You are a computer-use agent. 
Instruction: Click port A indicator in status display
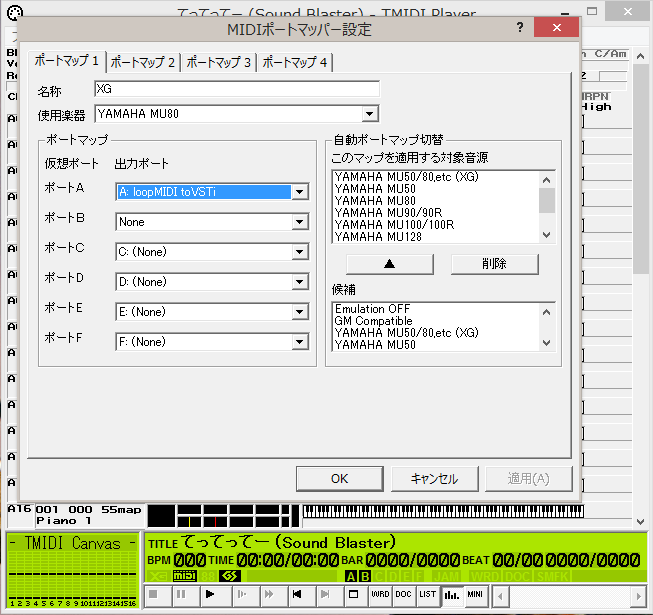tap(351, 576)
